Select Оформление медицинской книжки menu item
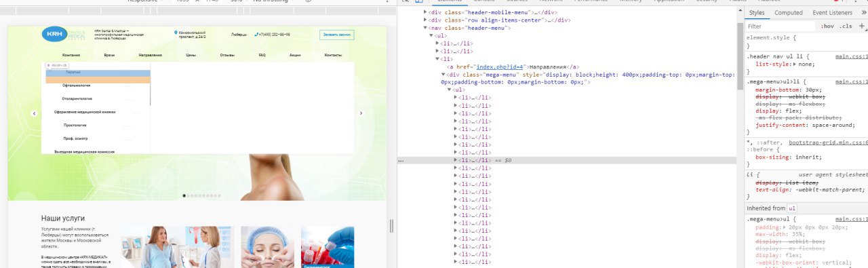 [85, 112]
